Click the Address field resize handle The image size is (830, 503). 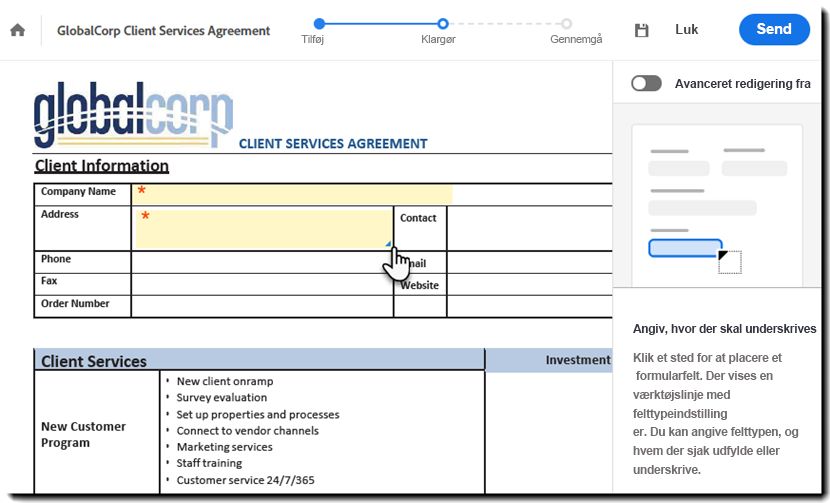[x=388, y=244]
